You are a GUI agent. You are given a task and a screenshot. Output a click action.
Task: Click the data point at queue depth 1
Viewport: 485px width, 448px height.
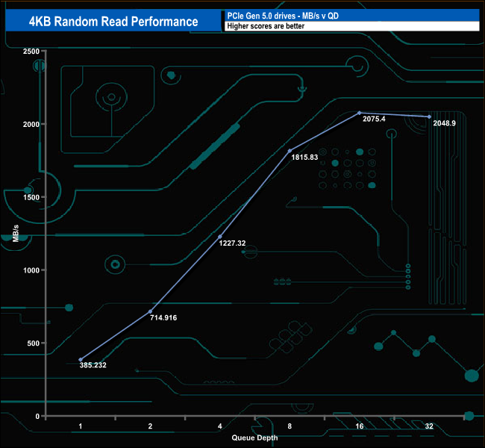[81, 360]
